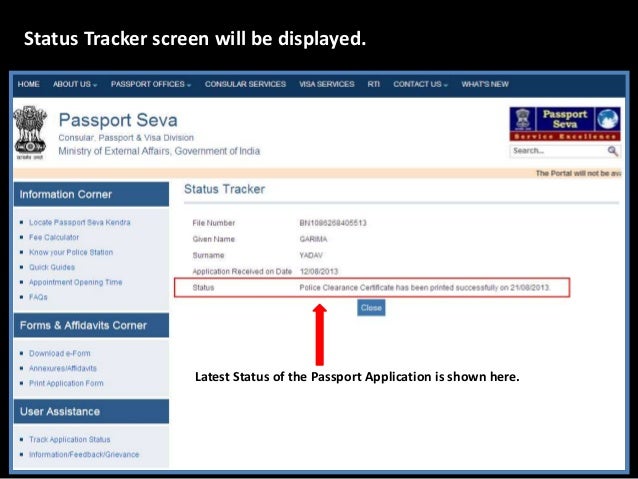Click the Ministry of External Affairs text

point(159,151)
